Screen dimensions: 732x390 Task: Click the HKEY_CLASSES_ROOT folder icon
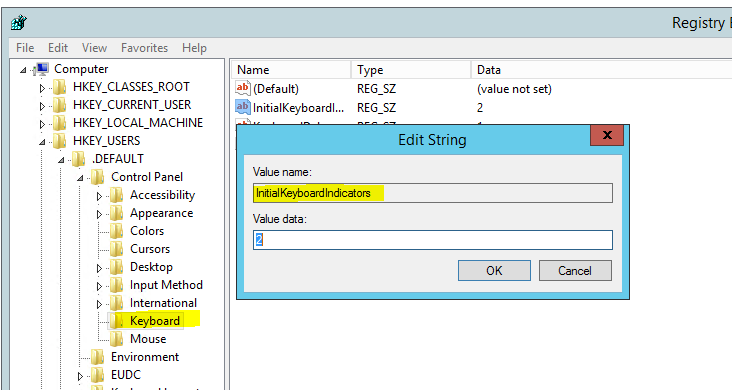click(59, 87)
